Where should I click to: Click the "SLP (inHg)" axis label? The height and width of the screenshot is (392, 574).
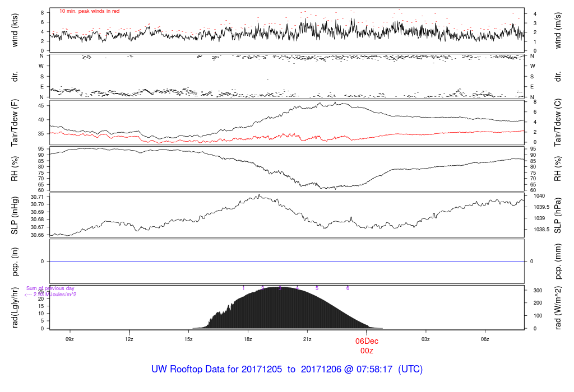[15, 216]
